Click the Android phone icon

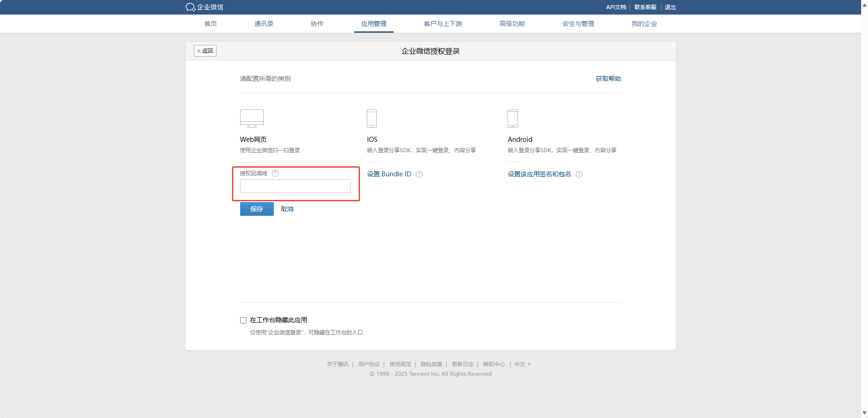click(513, 119)
